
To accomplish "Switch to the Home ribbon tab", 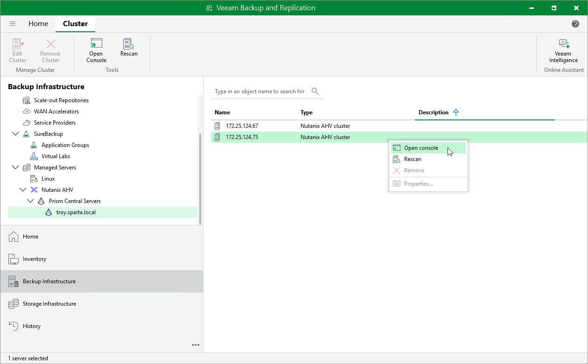I will tap(38, 24).
